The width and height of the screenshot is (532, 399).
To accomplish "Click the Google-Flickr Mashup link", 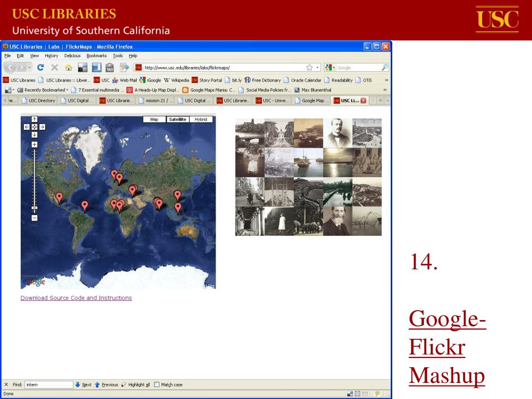I will pos(447,347).
